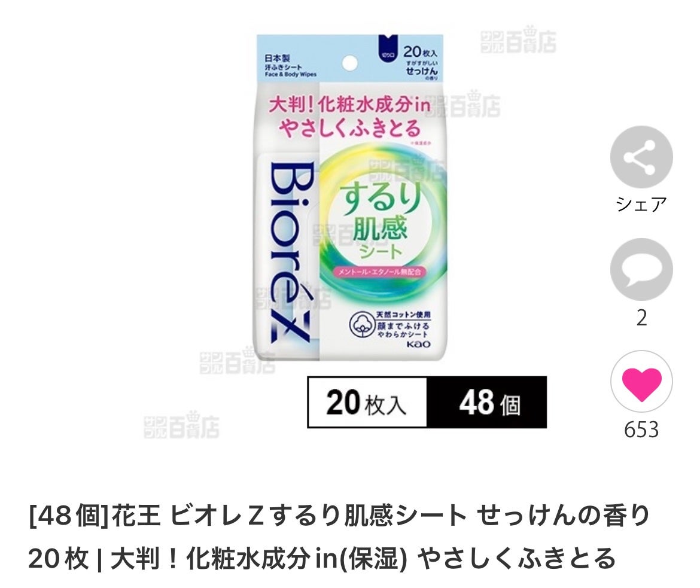Click pink 大判!化粧水成分in headline on package
This screenshot has height=588, width=700.
click(x=349, y=105)
